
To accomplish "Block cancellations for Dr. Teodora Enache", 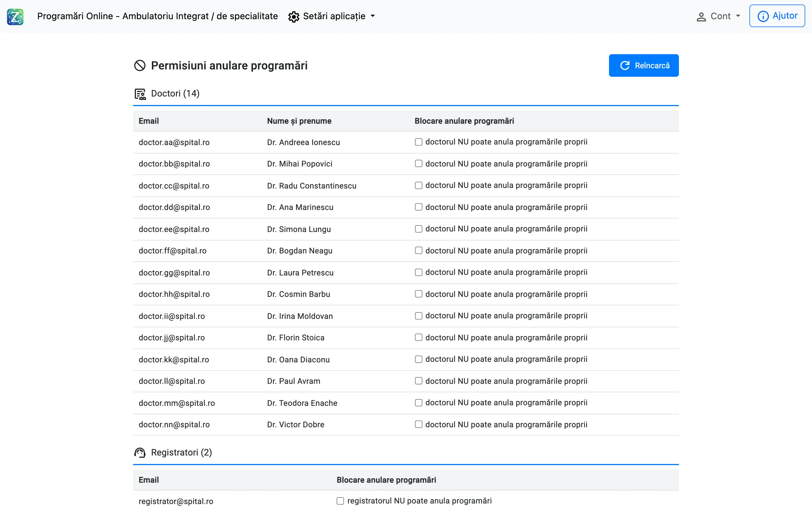I will [x=418, y=402].
